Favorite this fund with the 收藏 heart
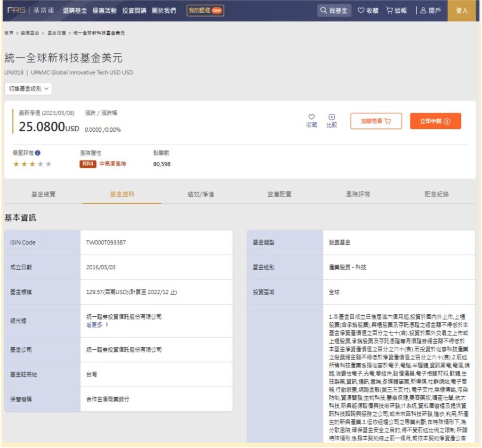This screenshot has height=448, width=482. (311, 118)
